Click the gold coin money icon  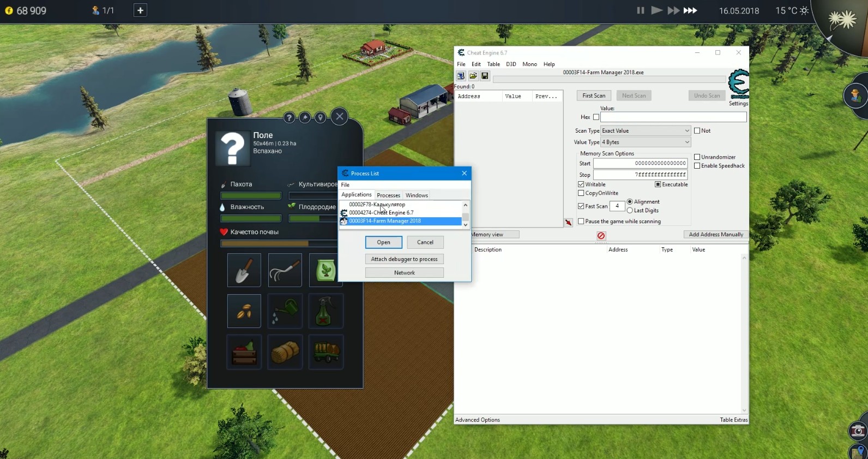pyautogui.click(x=9, y=10)
